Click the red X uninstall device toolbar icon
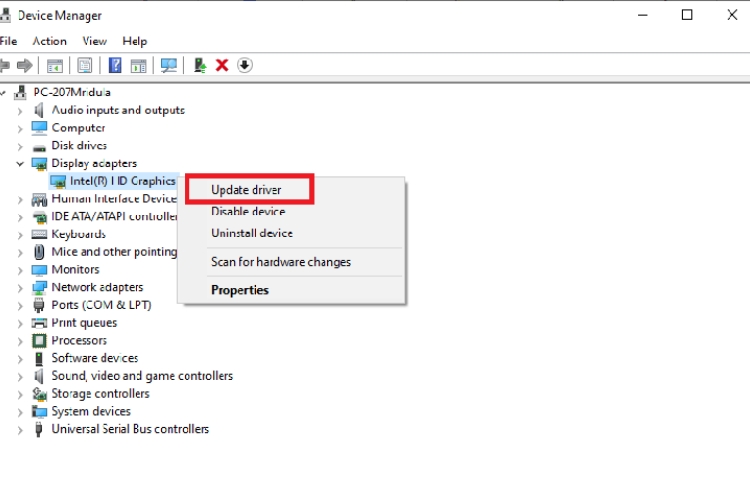 pos(222,66)
